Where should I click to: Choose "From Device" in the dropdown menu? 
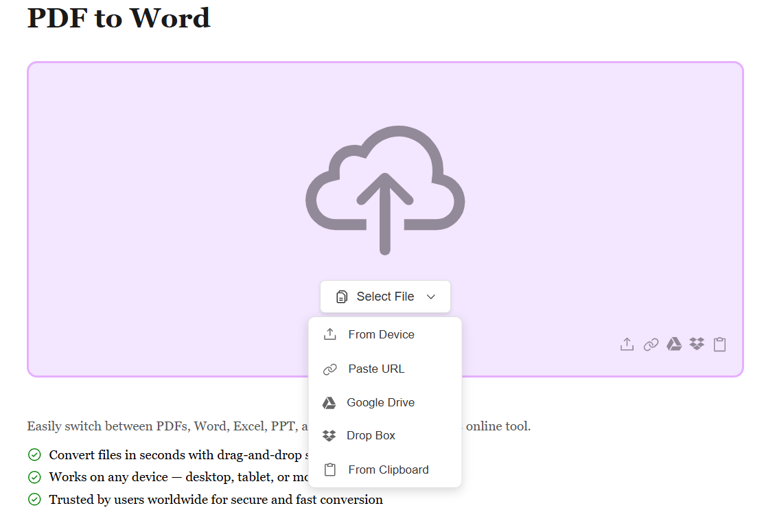(381, 335)
